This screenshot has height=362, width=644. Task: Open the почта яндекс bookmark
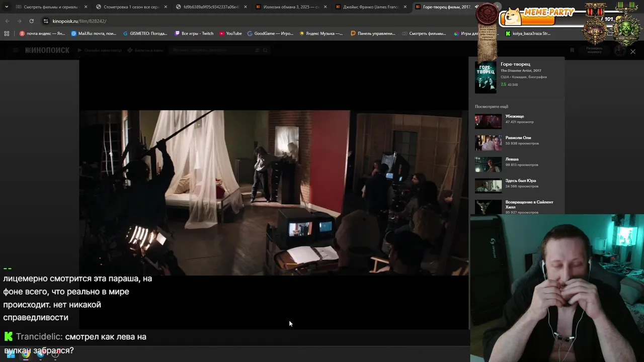pyautogui.click(x=42, y=34)
